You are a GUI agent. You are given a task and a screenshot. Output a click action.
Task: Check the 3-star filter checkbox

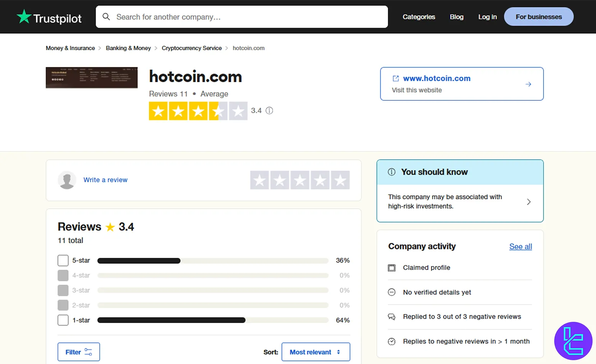[63, 290]
